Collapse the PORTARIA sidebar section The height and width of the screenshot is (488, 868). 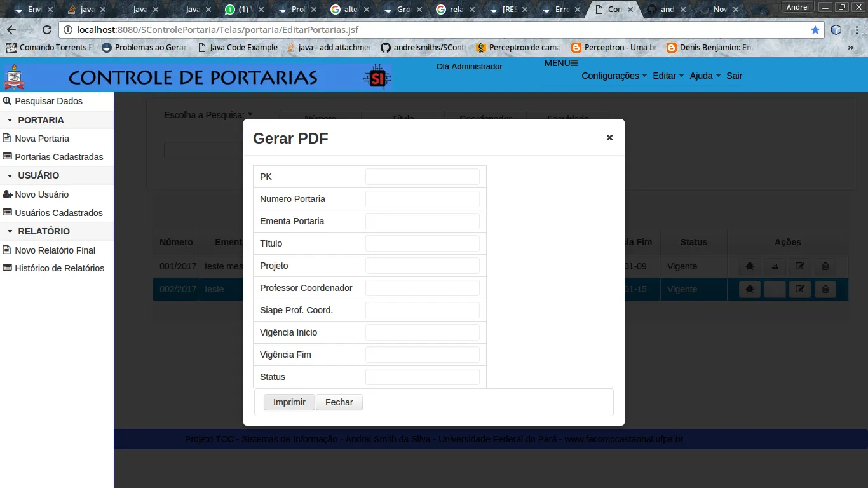(x=57, y=120)
